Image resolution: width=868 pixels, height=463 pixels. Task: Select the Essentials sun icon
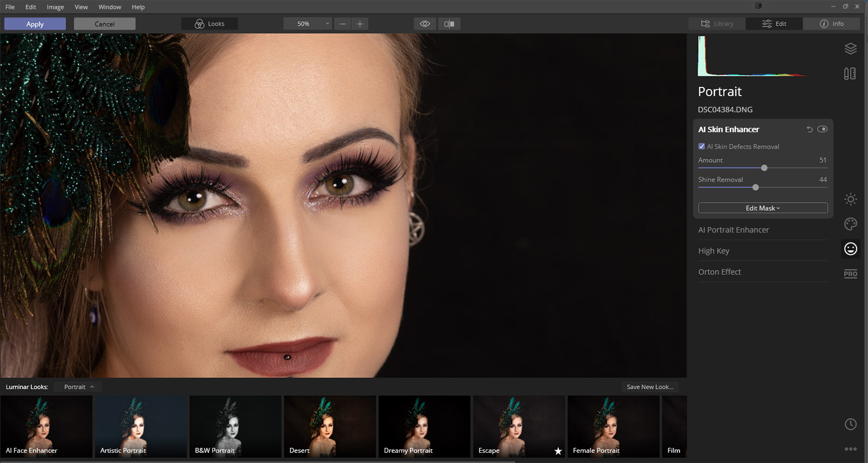[850, 199]
